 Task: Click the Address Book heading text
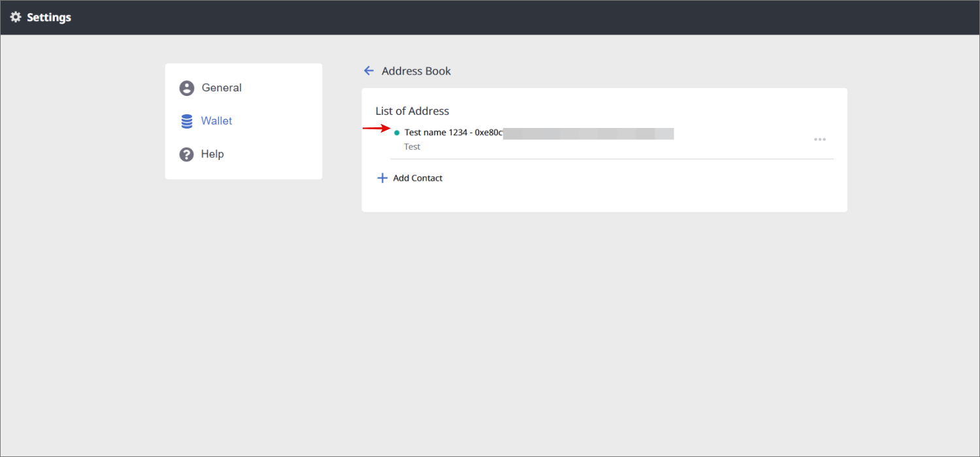tap(416, 71)
